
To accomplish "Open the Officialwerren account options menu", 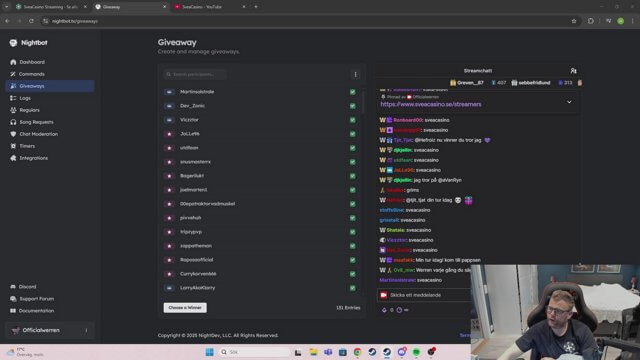I will click(x=86, y=330).
